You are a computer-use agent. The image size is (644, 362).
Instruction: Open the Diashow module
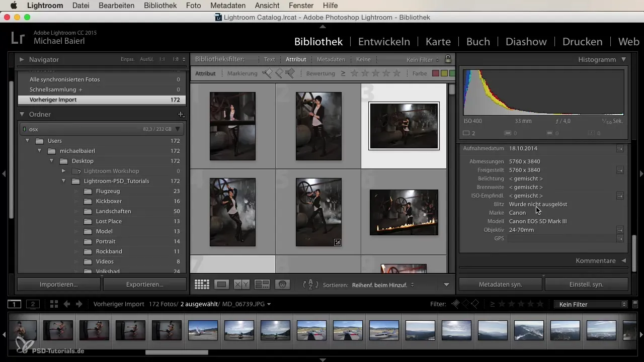pyautogui.click(x=526, y=41)
